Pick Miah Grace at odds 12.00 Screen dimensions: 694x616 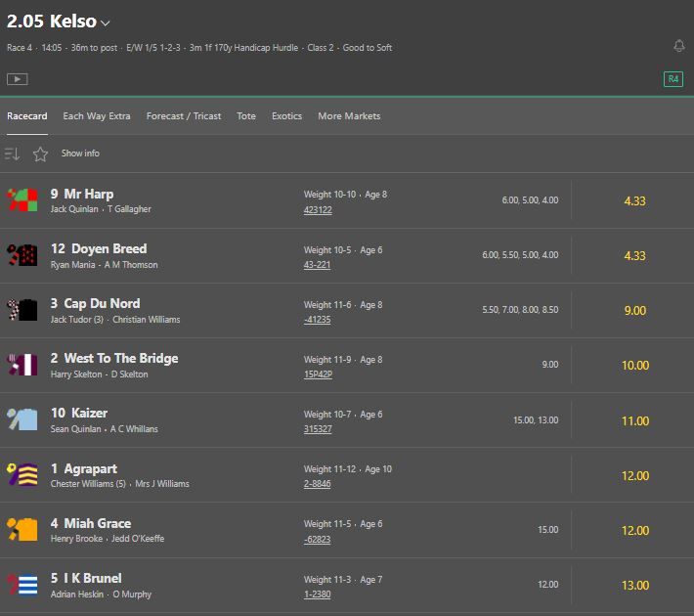click(x=634, y=530)
